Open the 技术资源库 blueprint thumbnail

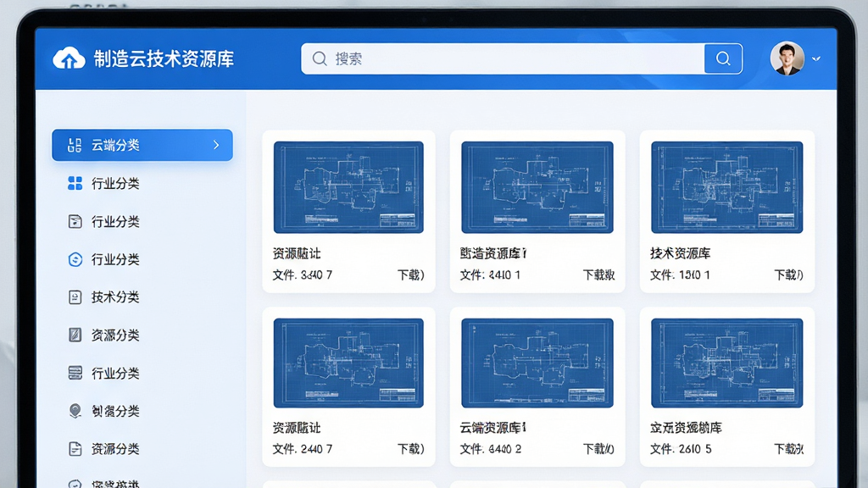point(726,187)
